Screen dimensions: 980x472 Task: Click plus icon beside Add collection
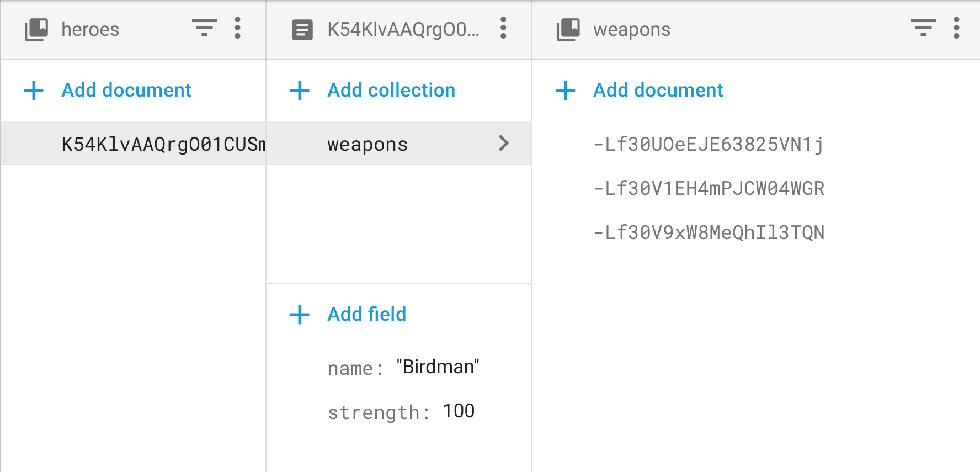[x=300, y=91]
